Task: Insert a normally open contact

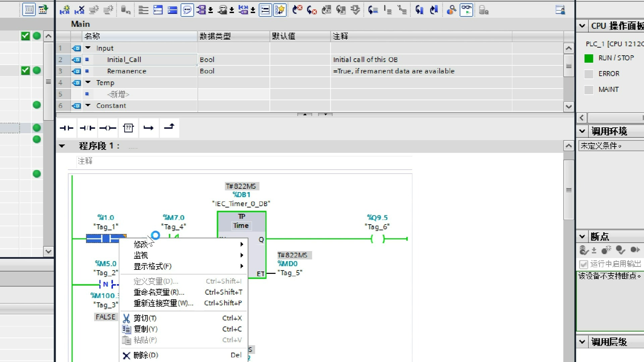Action: pyautogui.click(x=66, y=128)
